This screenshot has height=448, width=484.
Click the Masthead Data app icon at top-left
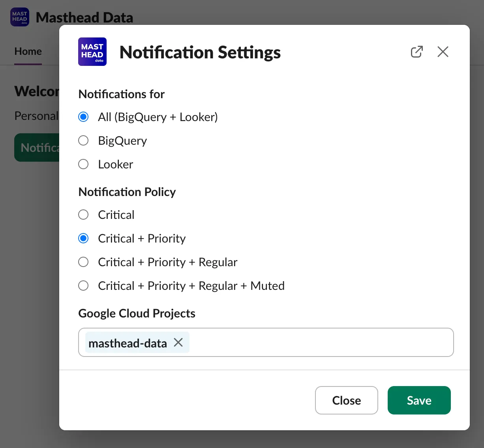pyautogui.click(x=20, y=17)
